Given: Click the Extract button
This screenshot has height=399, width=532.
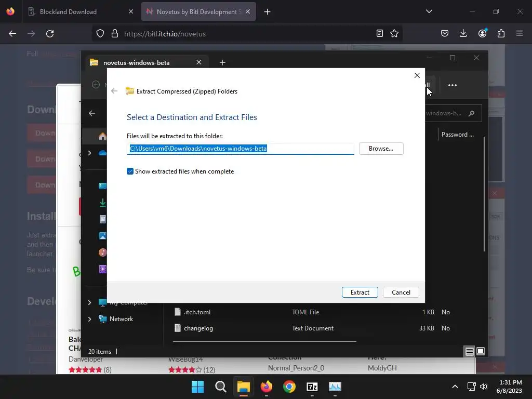Looking at the screenshot, I should click(x=360, y=292).
